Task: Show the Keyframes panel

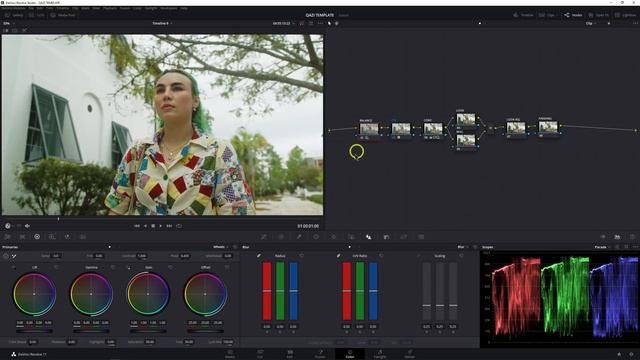Action: 603,237
